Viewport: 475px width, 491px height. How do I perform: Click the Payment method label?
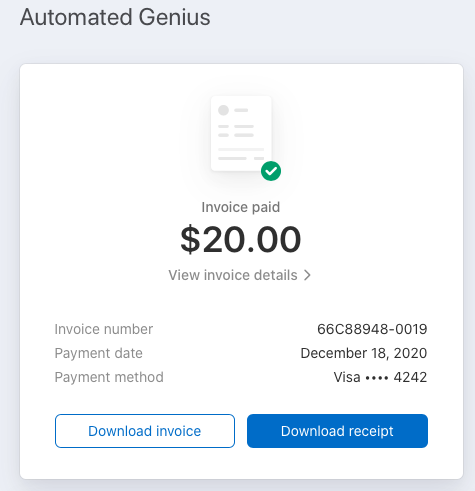109,377
